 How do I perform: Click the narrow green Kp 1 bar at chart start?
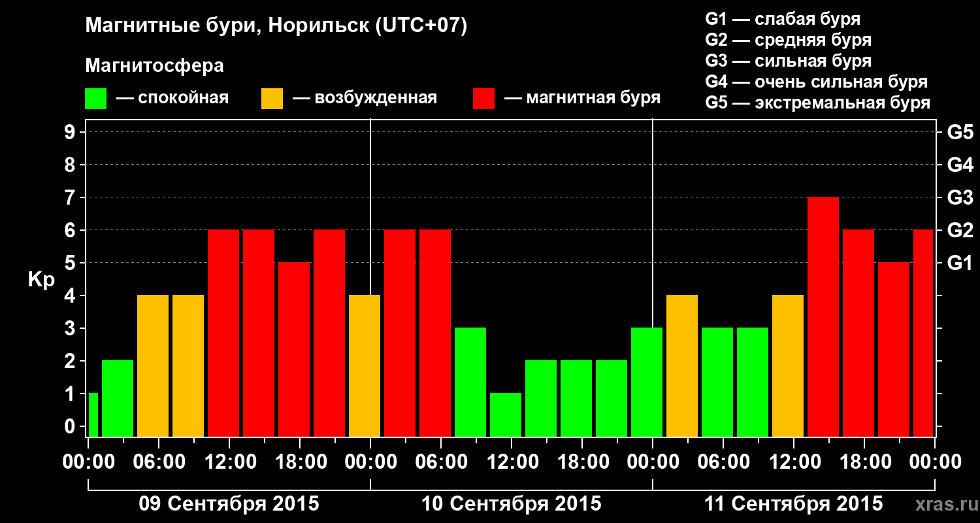coord(93,414)
